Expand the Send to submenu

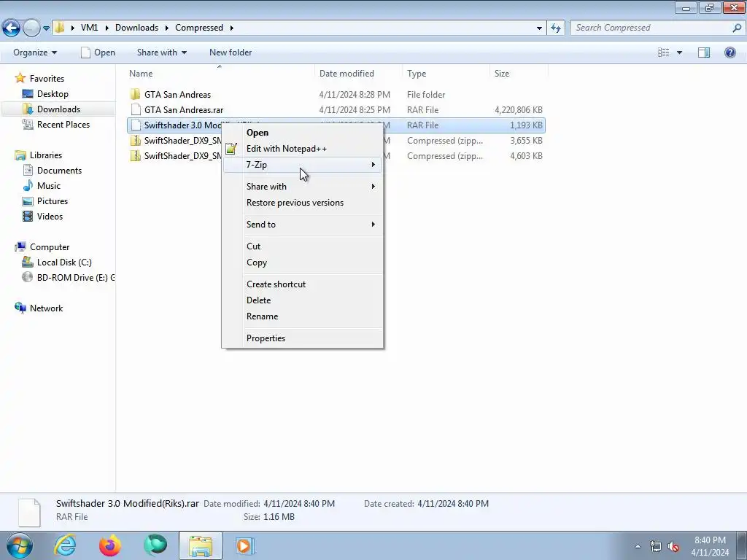point(303,225)
